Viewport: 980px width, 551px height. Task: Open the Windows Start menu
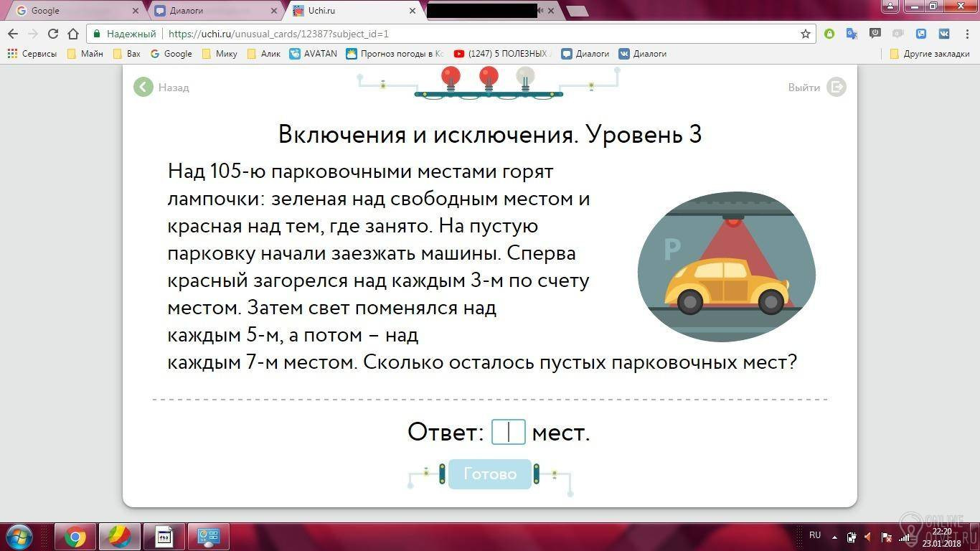(19, 537)
